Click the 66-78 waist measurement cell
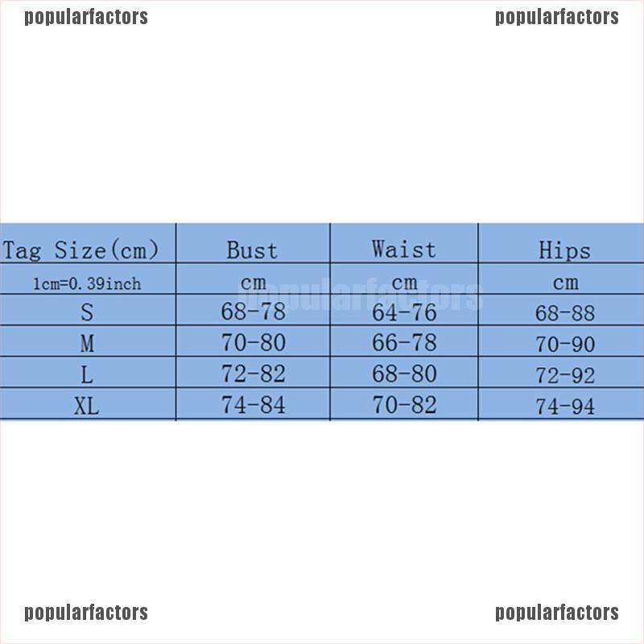 404,343
